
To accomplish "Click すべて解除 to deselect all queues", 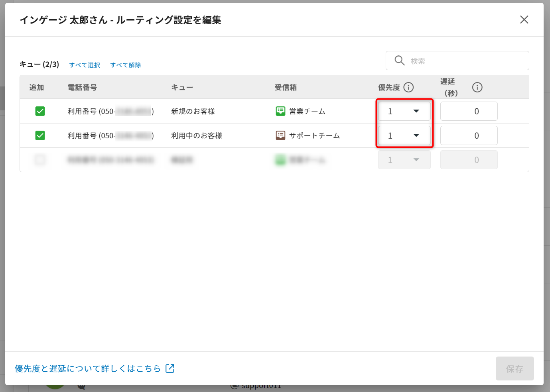I will pos(126,65).
